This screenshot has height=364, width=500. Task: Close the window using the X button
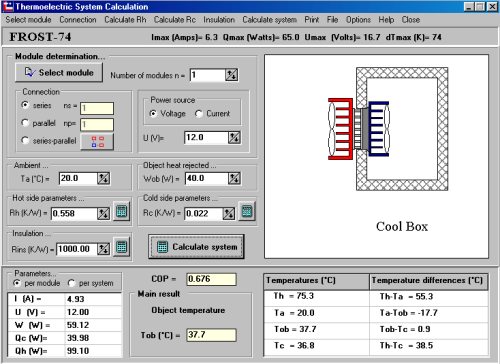[492, 7]
